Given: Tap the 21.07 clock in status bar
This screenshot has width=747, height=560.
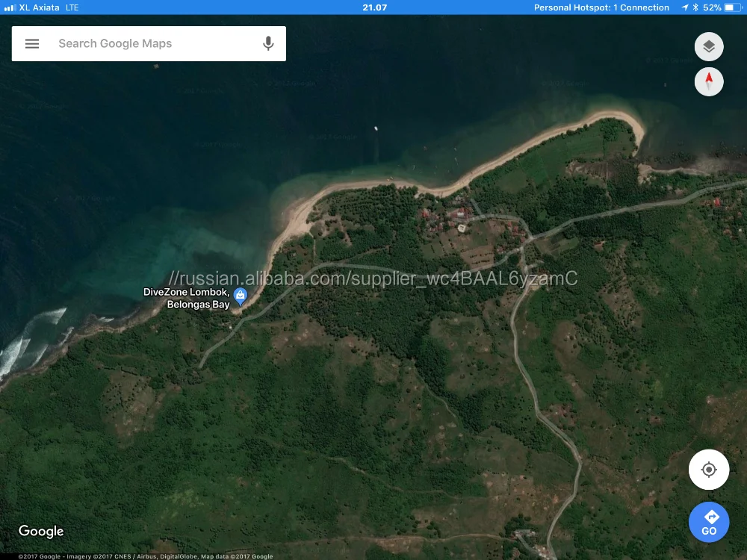Looking at the screenshot, I should coord(374,7).
